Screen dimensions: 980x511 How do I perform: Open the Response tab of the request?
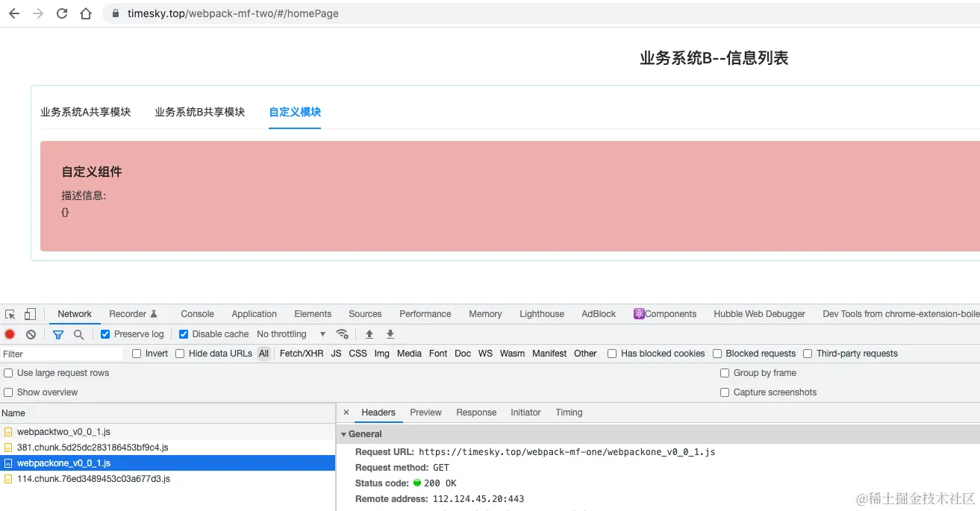coord(476,413)
